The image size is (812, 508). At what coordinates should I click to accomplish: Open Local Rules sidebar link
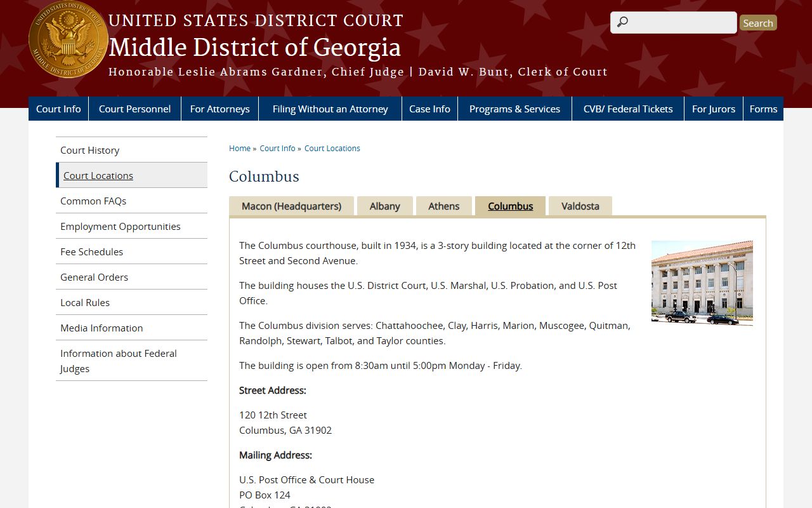131,302
